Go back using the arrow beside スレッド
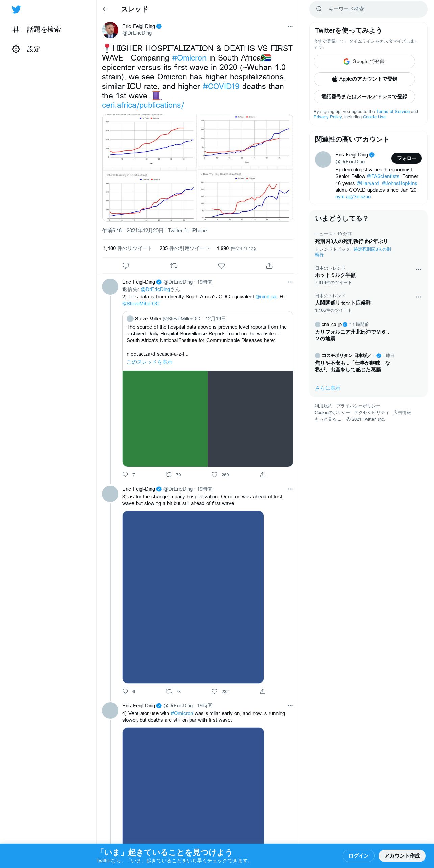Image resolution: width=434 pixels, height=868 pixels. pos(105,9)
